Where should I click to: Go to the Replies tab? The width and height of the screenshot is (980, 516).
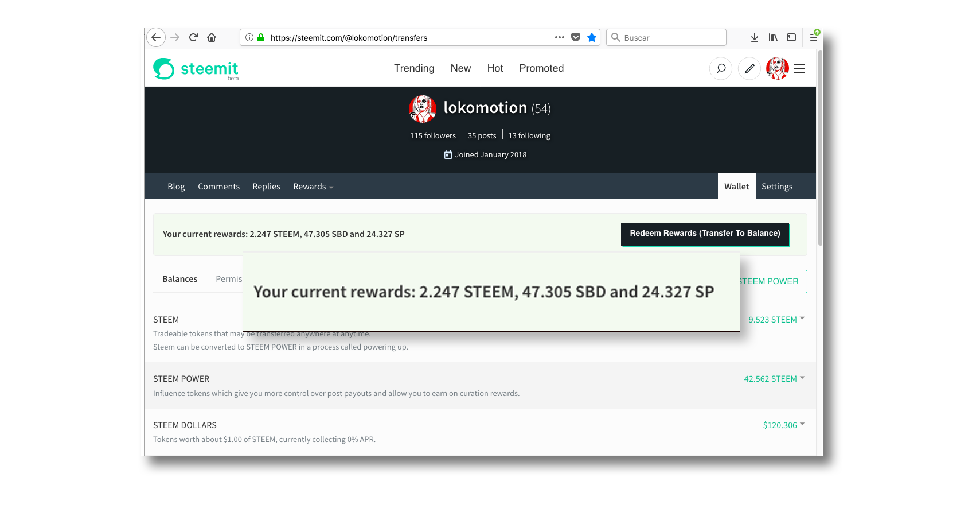[266, 187]
